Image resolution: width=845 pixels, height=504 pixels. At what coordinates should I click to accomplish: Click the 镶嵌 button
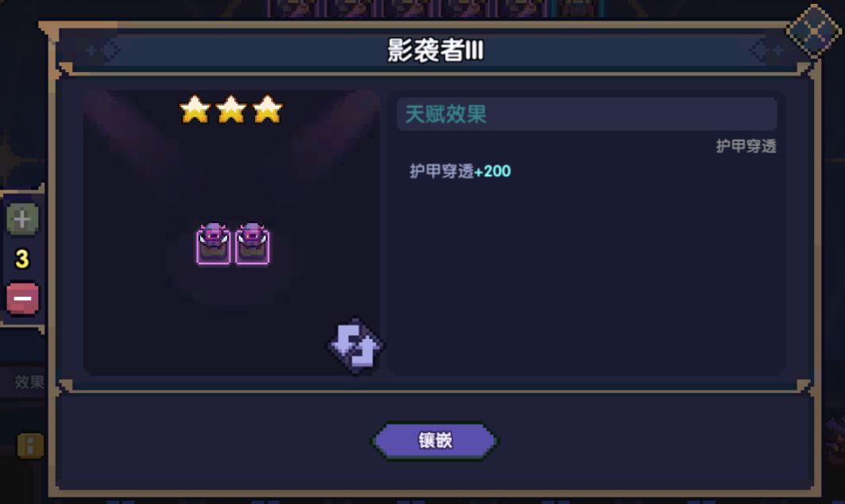tap(435, 441)
